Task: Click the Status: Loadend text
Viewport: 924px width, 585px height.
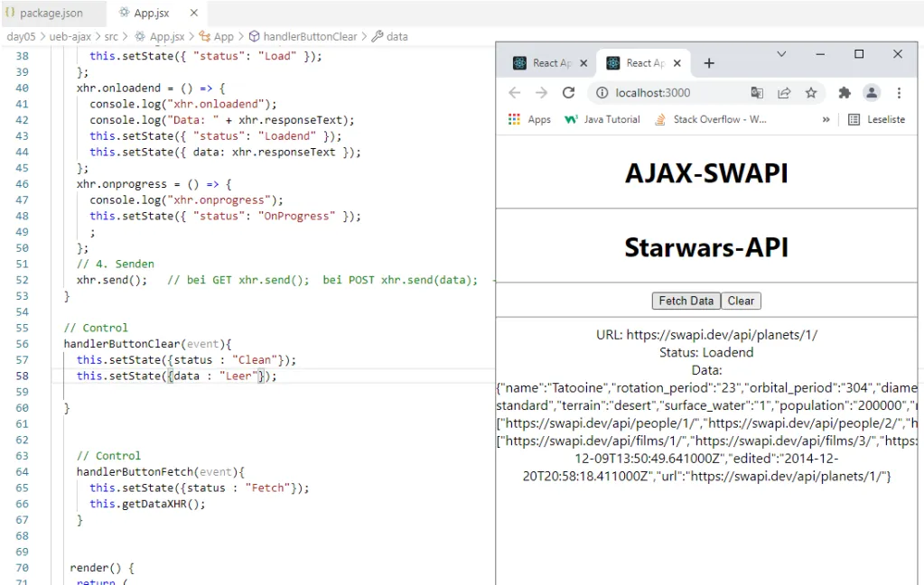Action: tap(706, 352)
